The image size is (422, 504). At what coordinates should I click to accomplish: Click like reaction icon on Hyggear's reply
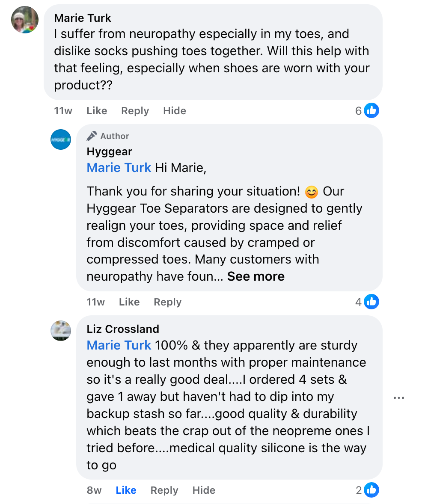point(371,302)
